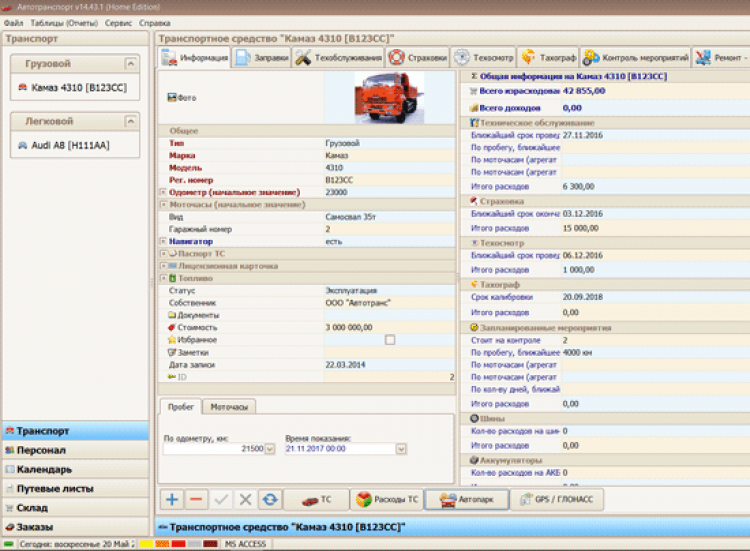This screenshot has height=551, width=750.
Task: Expand the Одометр (начальное значение) row
Action: coord(163,192)
